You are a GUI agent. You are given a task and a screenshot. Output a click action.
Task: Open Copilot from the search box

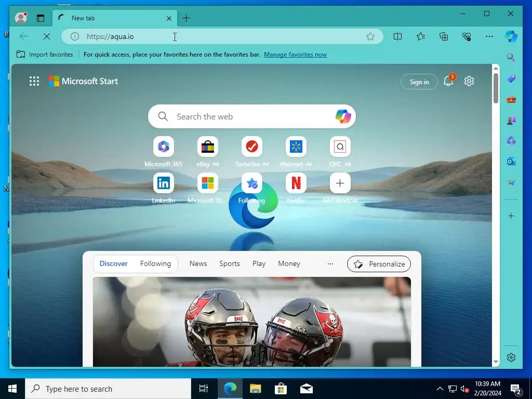point(343,116)
